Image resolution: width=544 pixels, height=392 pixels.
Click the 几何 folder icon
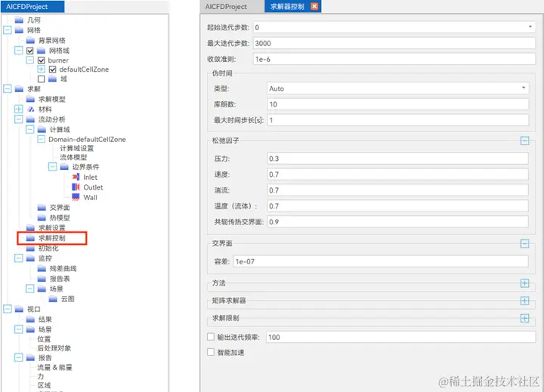click(19, 20)
